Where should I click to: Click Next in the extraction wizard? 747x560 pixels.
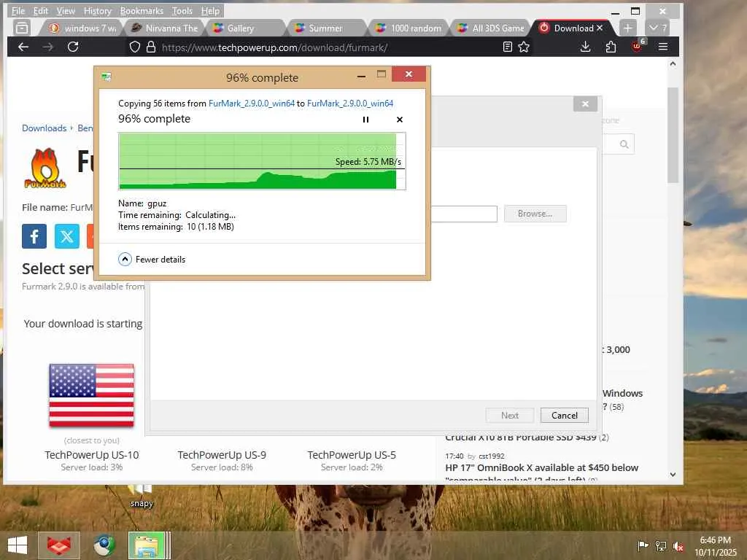pyautogui.click(x=510, y=415)
